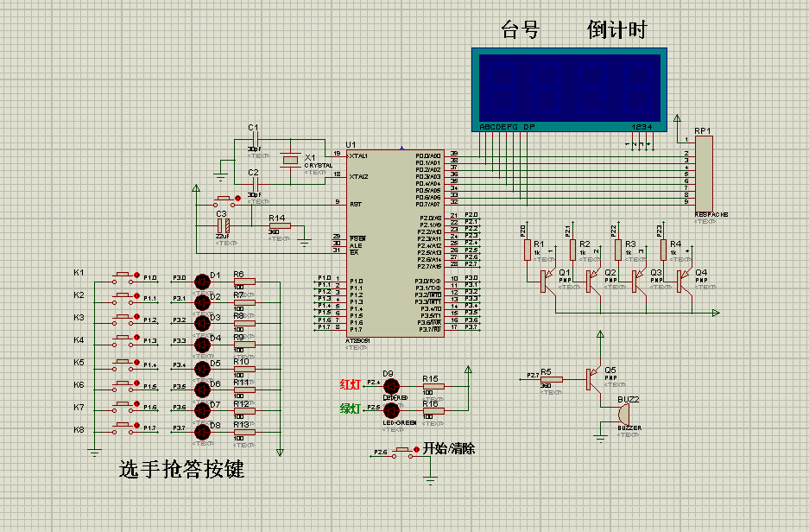809x532 pixels.
Task: Click the 开始/清除 push button on P2.6
Action: click(x=401, y=453)
